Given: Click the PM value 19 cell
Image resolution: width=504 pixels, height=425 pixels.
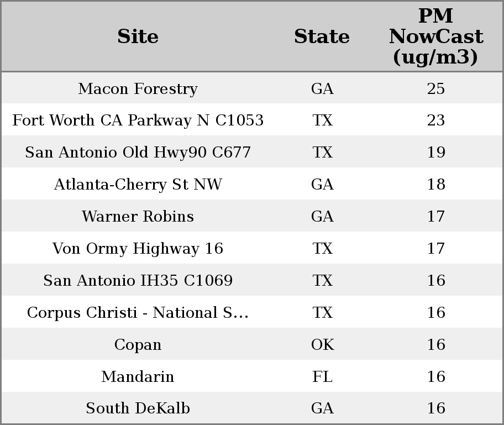Looking at the screenshot, I should click(x=435, y=153).
